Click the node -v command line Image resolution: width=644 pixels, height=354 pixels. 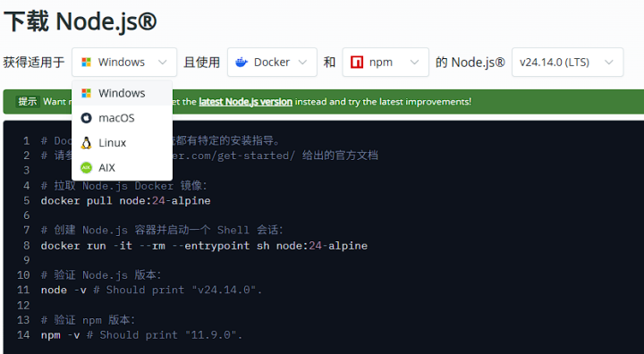[x=151, y=290]
